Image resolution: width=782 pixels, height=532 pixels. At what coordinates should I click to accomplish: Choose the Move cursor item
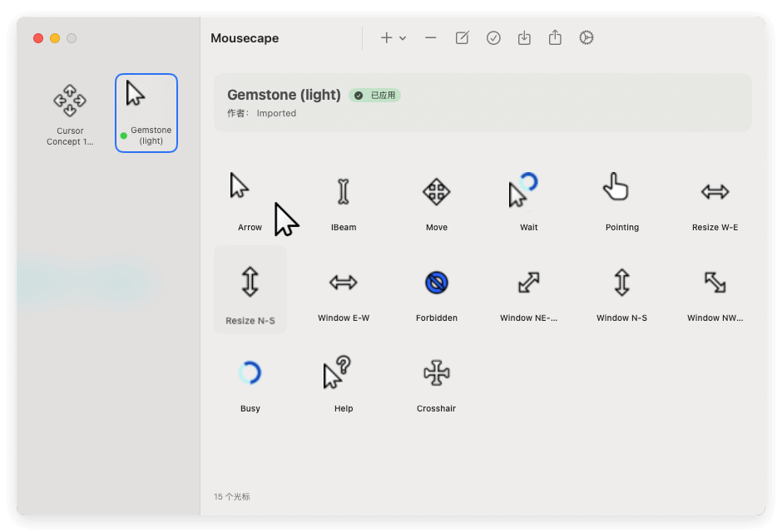click(436, 199)
